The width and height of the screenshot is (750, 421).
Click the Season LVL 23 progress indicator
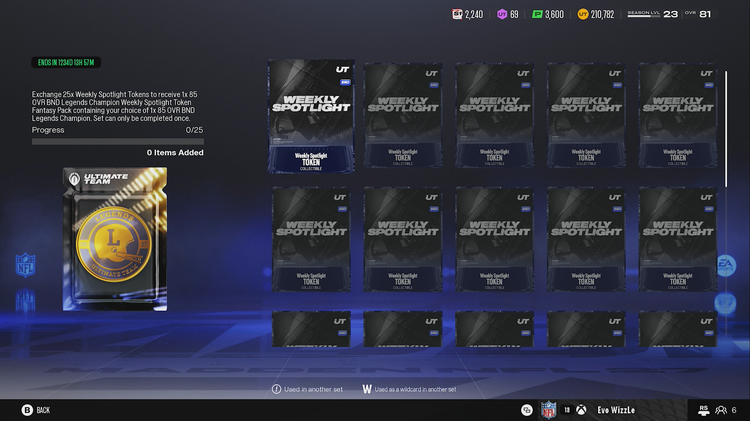click(652, 14)
